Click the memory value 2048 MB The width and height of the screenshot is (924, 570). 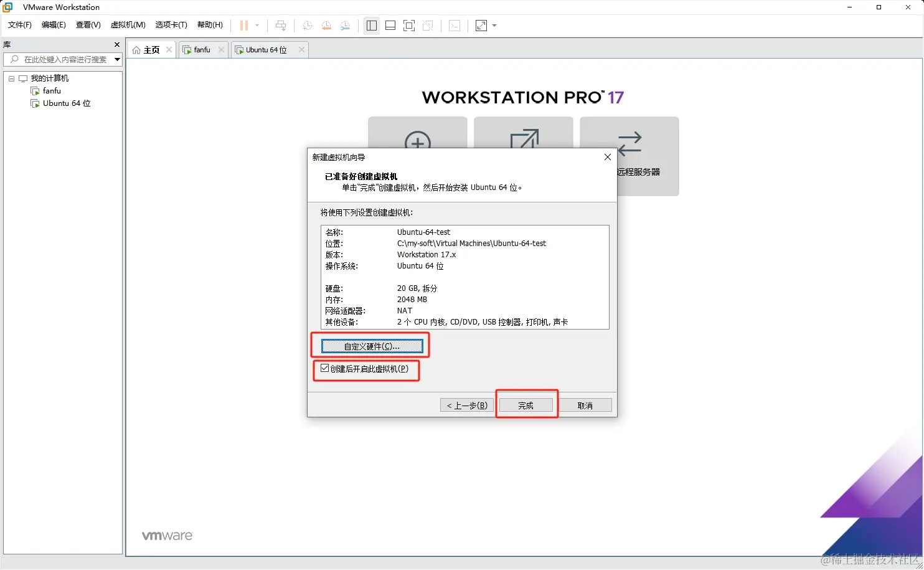pos(412,300)
